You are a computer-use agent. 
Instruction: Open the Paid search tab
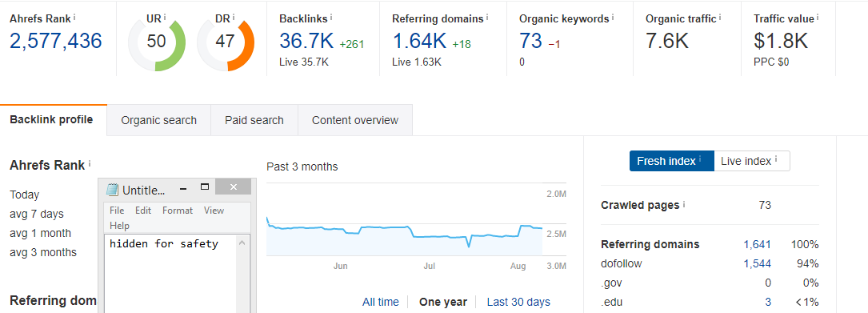point(254,120)
